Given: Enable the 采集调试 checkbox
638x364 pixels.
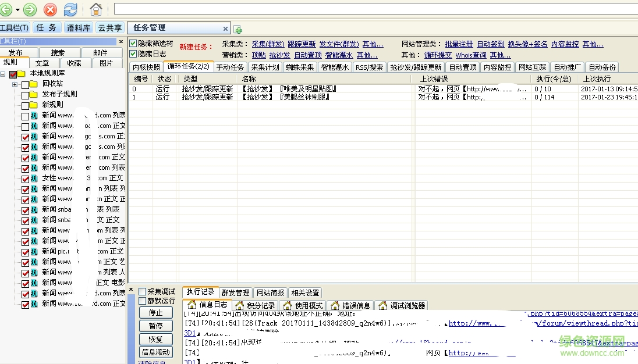Looking at the screenshot, I should pyautogui.click(x=143, y=292).
